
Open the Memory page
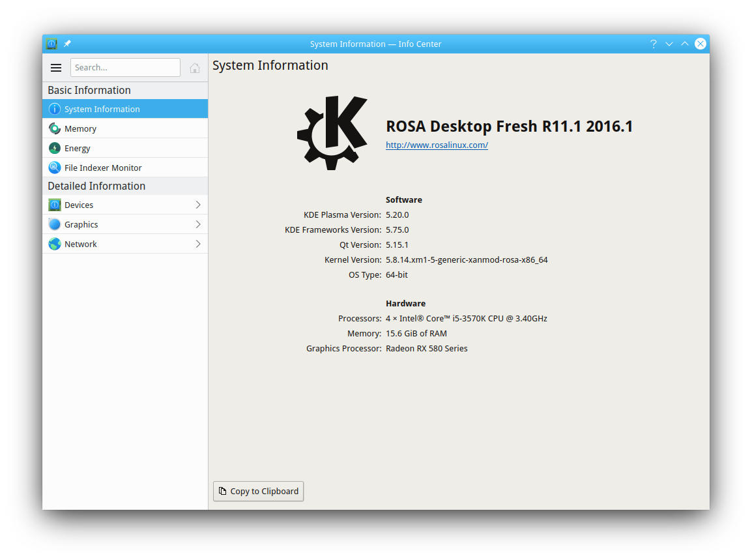tap(125, 128)
